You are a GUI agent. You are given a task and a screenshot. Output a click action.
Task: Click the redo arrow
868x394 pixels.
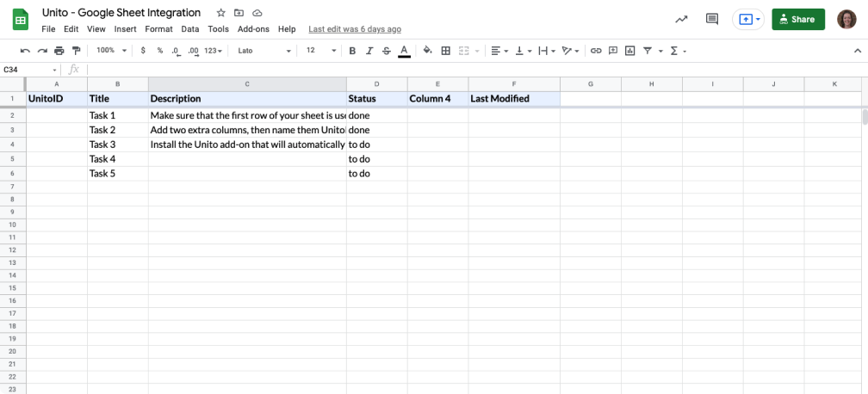(42, 51)
